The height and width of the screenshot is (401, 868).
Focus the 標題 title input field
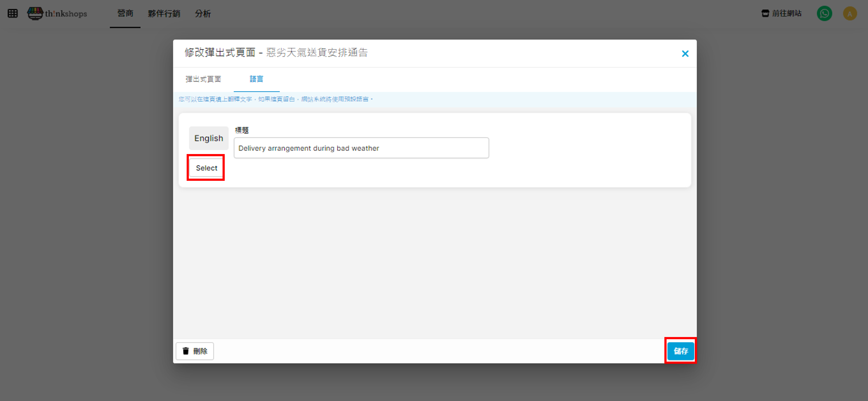tap(361, 148)
